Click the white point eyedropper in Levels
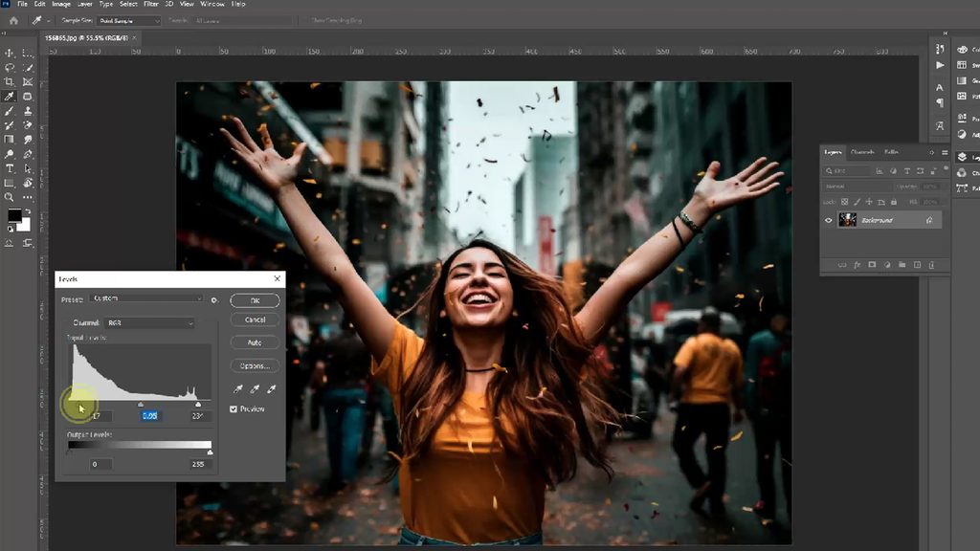The width and height of the screenshot is (980, 551). click(x=271, y=388)
